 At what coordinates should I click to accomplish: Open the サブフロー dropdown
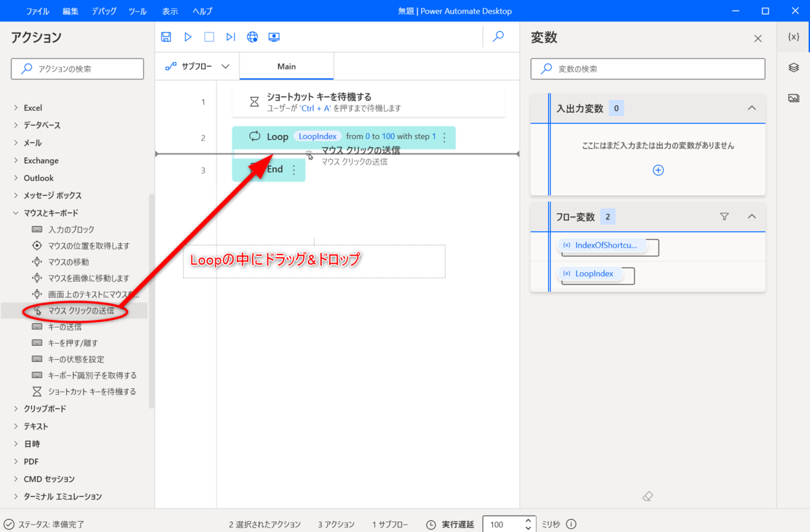click(197, 66)
